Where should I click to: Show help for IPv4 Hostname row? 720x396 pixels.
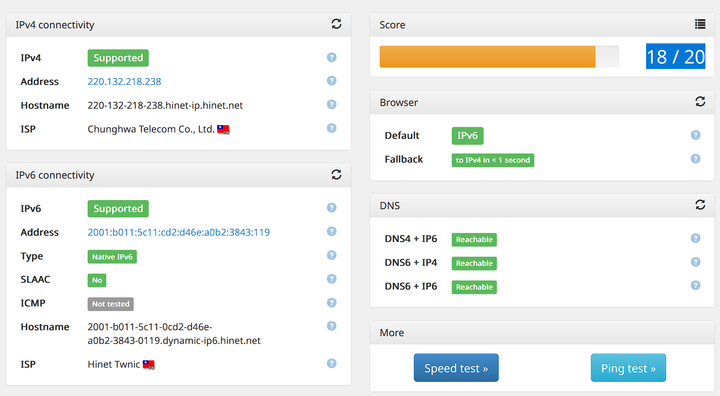(332, 104)
